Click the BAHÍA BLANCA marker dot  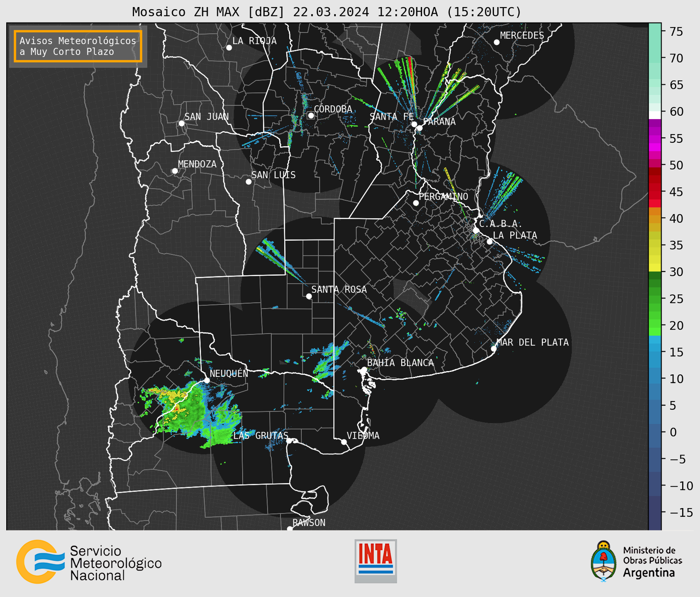point(364,369)
